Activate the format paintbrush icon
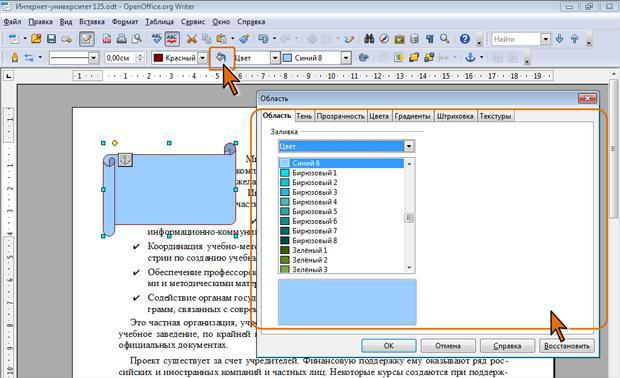Screen dimensions: 620x378 [x=244, y=39]
